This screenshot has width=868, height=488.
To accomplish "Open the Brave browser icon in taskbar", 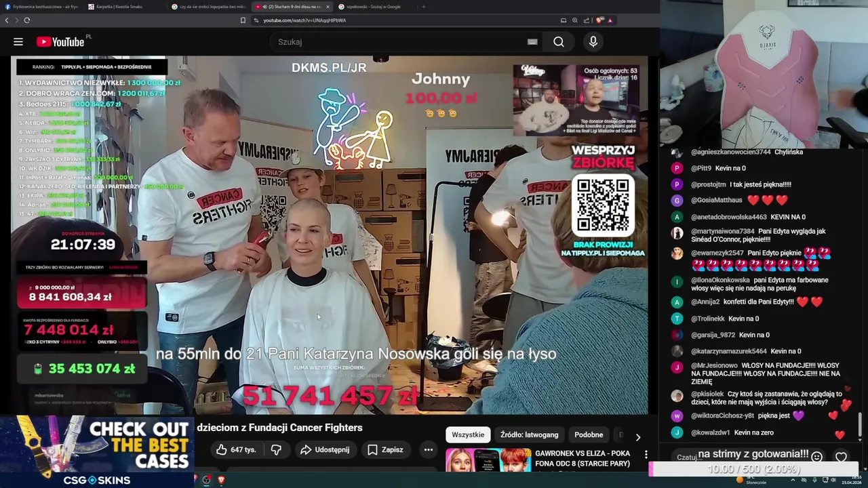I will (x=220, y=481).
